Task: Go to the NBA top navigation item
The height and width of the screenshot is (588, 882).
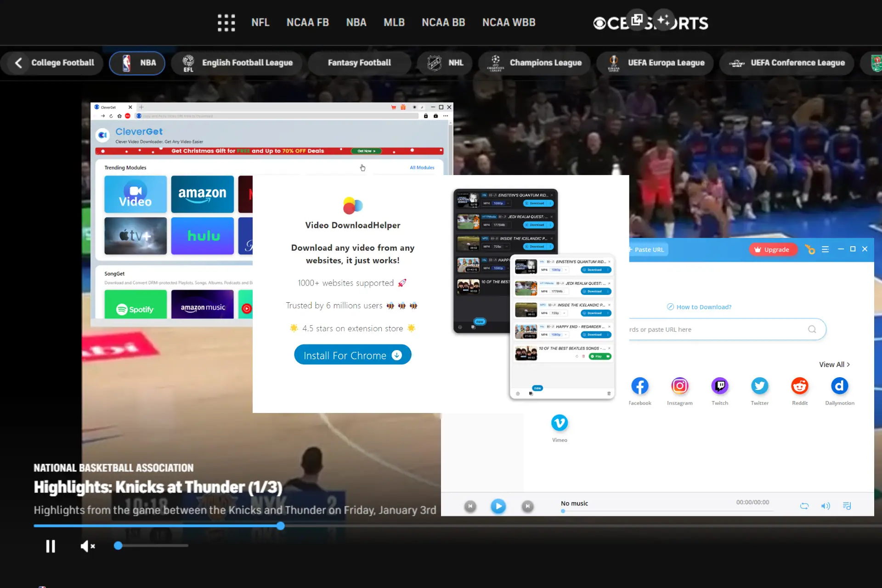Action: [x=356, y=23]
